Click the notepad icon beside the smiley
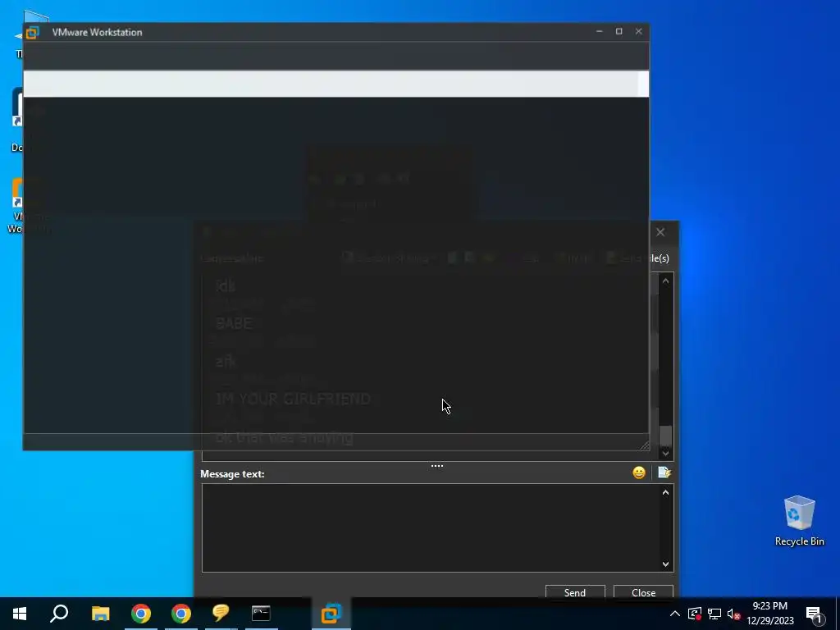The width and height of the screenshot is (840, 630). pyautogui.click(x=664, y=472)
